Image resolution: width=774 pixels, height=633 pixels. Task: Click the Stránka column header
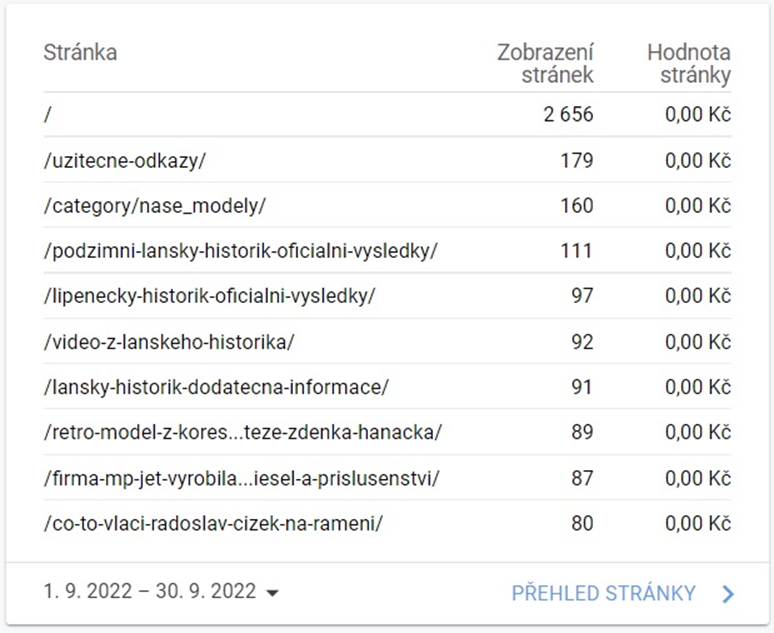pos(80,53)
